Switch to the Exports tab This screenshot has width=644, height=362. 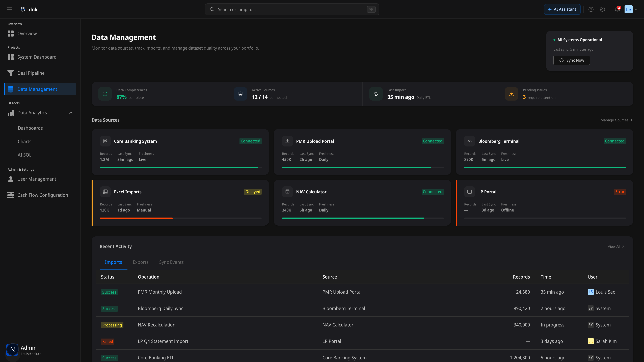click(141, 262)
